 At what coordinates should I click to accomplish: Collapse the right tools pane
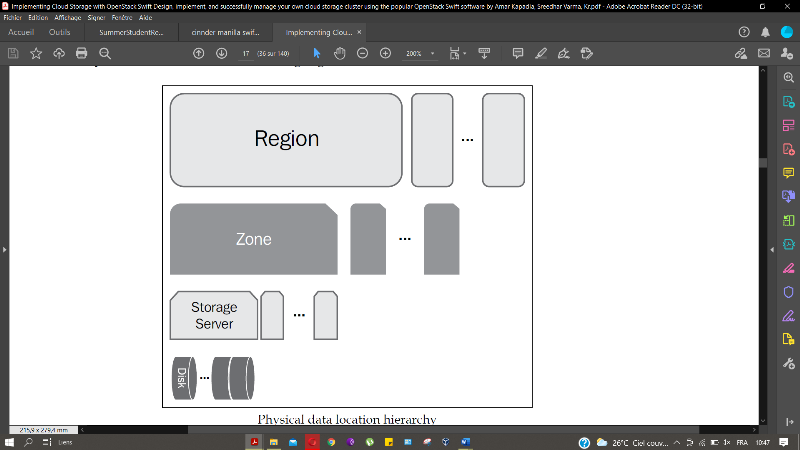coord(770,248)
